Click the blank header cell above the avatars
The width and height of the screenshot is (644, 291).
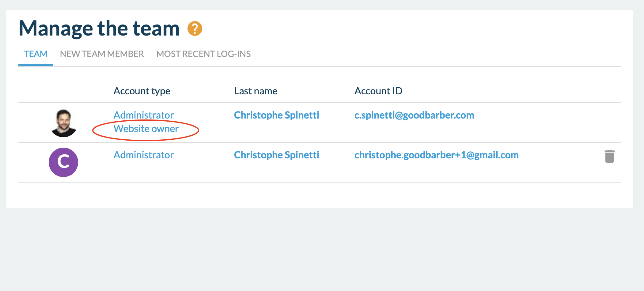[63, 91]
